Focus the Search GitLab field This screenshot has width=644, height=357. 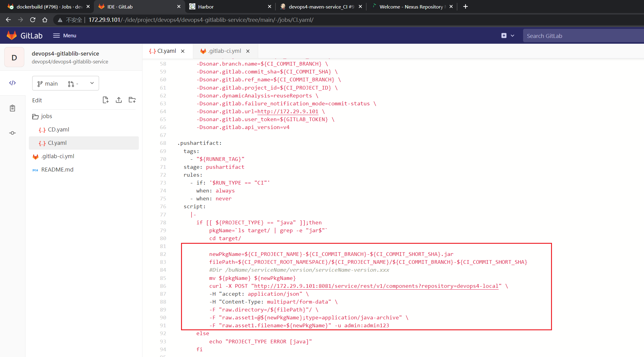(583, 36)
